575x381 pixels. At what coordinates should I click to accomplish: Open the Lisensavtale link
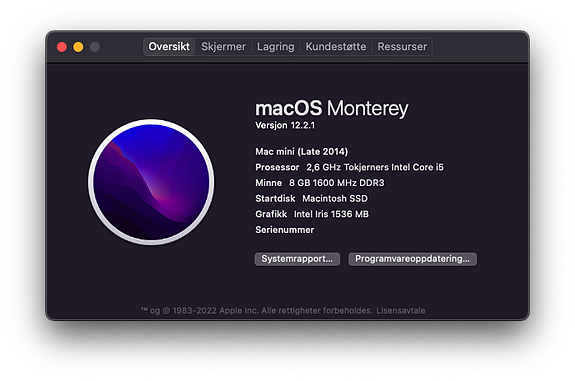pyautogui.click(x=401, y=311)
